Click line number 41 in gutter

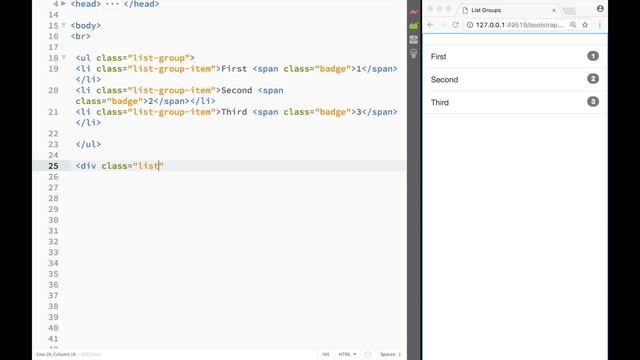(x=53, y=338)
